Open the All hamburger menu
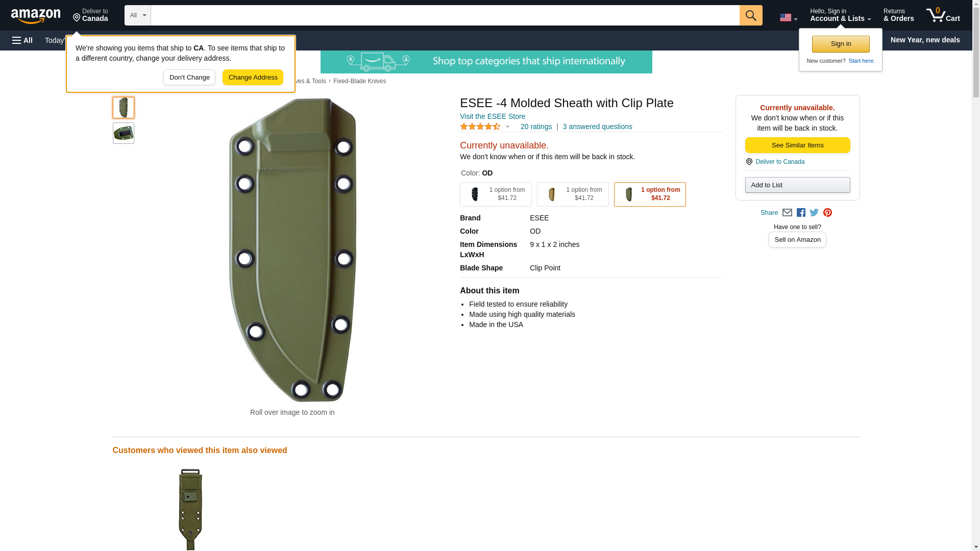Viewport: 980px width, 551px height. click(x=22, y=40)
